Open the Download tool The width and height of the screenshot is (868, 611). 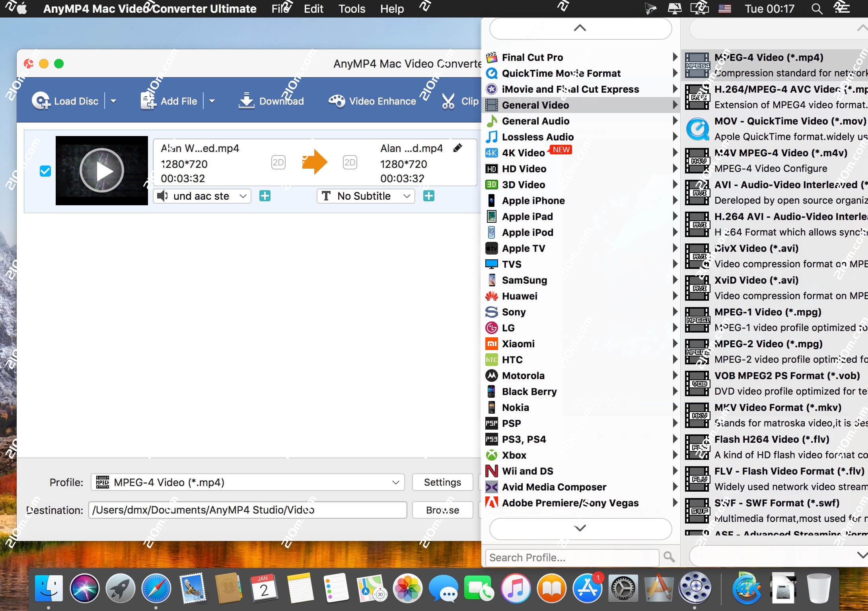tap(247, 101)
